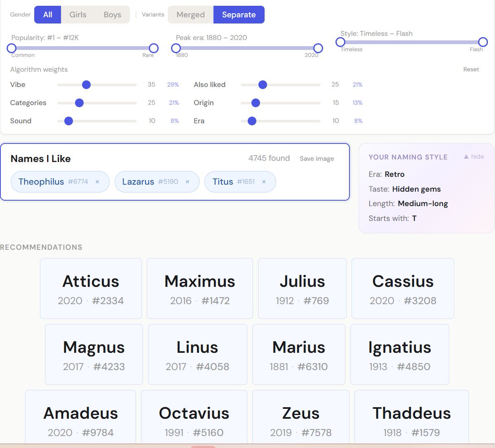Click "Length: Medium-long" text
Viewport: 495px width, 448px height.
(408, 204)
